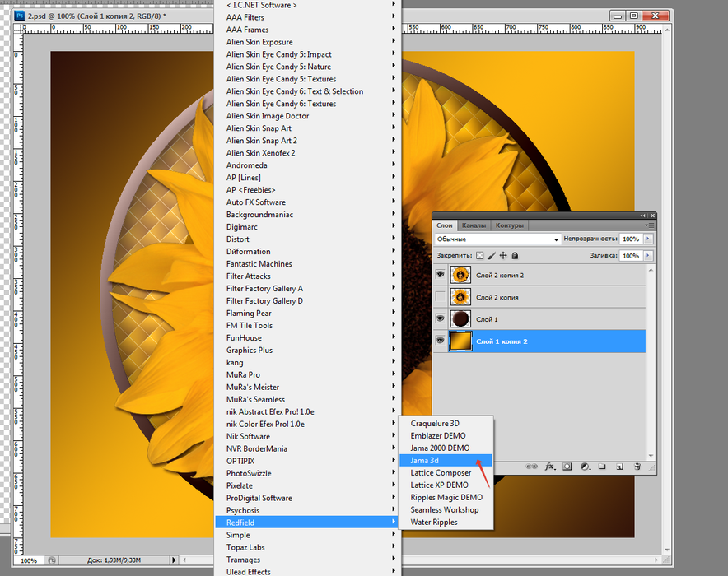The image size is (728, 576).
Task: Click layers list scroll down arrow
Action: [651, 456]
